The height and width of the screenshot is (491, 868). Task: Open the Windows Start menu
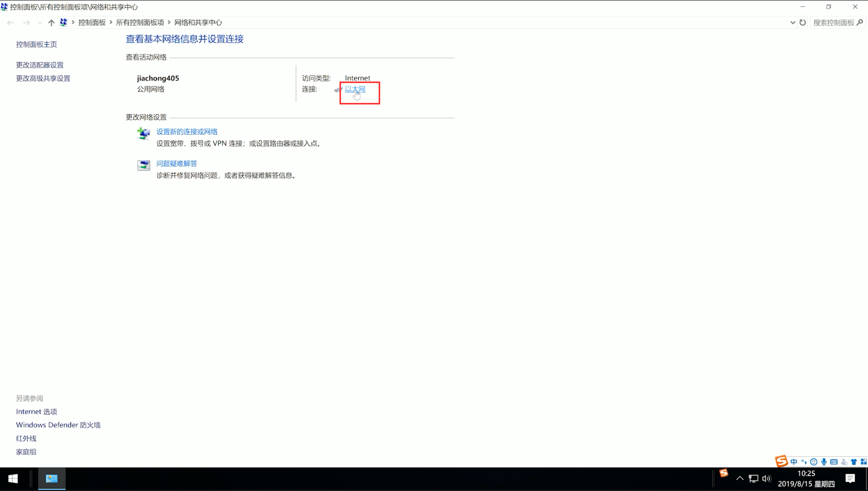tap(13, 478)
